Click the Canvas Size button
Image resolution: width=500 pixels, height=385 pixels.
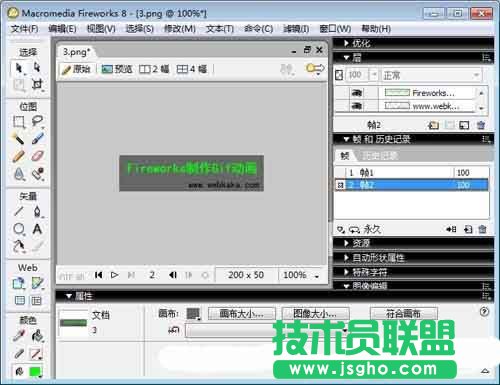pos(242,313)
